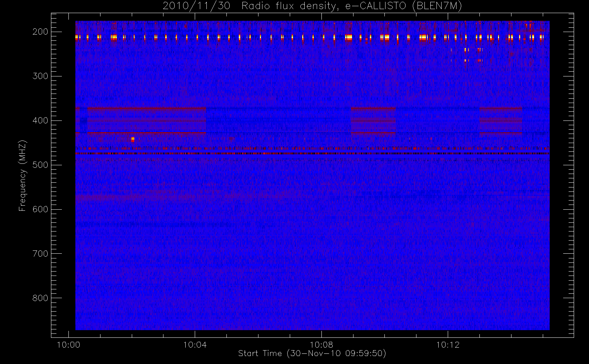Click the "Start Time (30-Nov-10 09:59:50)" label
Viewport: 589px width, 364px height.
click(312, 353)
